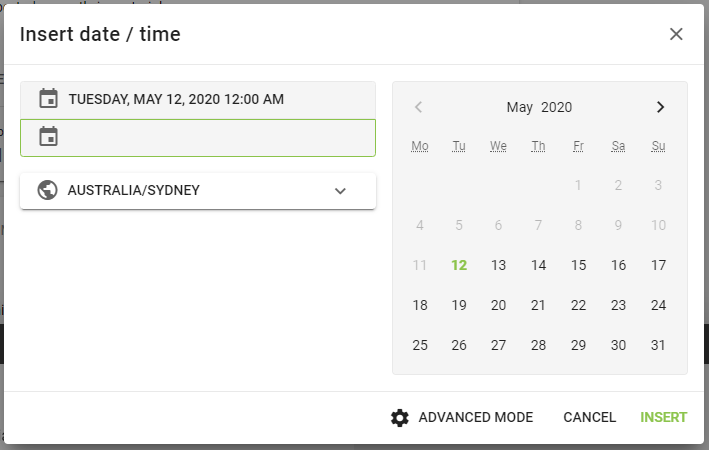Pick May 25 in the calendar
Viewport: 709px width, 450px height.
[x=420, y=345]
